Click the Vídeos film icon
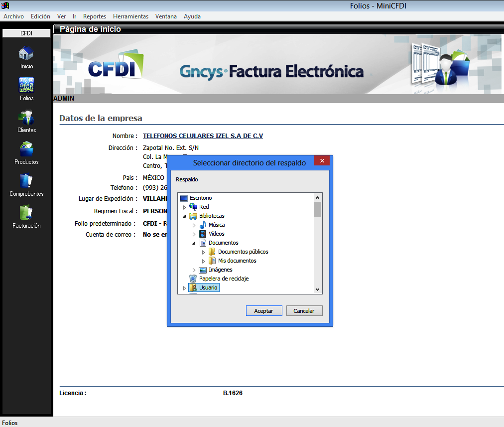 point(203,234)
